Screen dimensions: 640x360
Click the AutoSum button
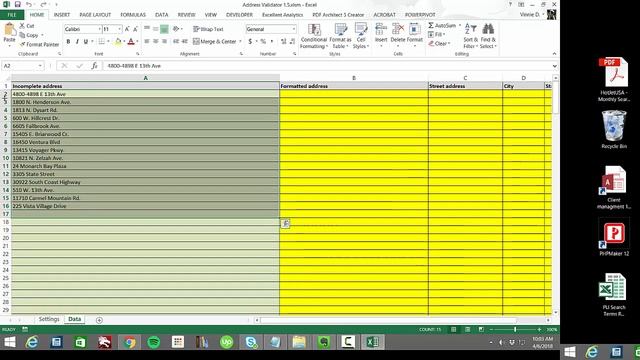(x=442, y=25)
